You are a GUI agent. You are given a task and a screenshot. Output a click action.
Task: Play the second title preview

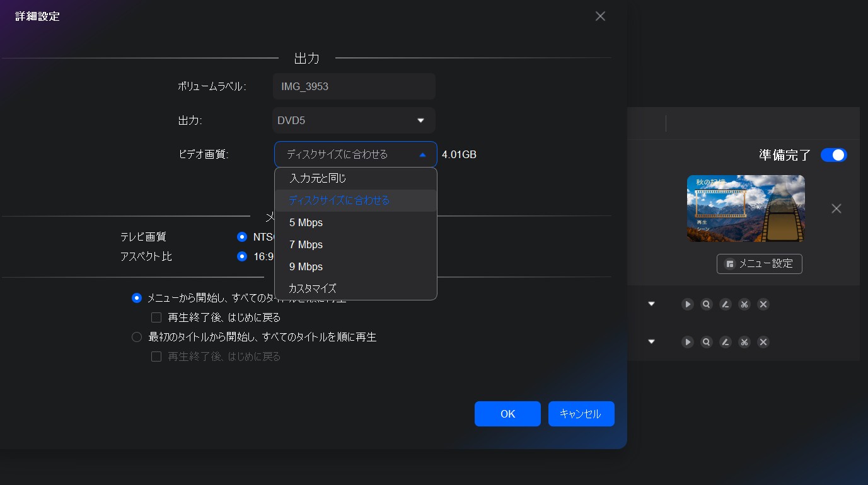[x=687, y=342]
